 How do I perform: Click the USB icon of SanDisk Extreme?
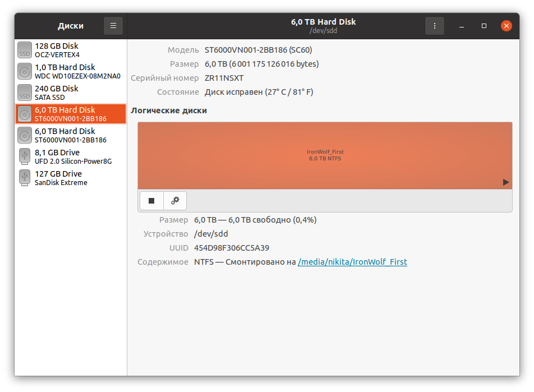click(x=25, y=178)
